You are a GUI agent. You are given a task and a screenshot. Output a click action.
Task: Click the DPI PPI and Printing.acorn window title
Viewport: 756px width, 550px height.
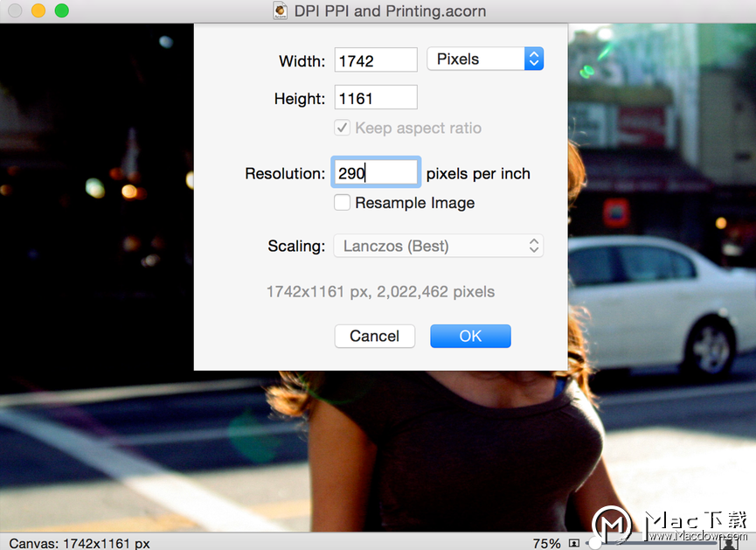click(390, 10)
